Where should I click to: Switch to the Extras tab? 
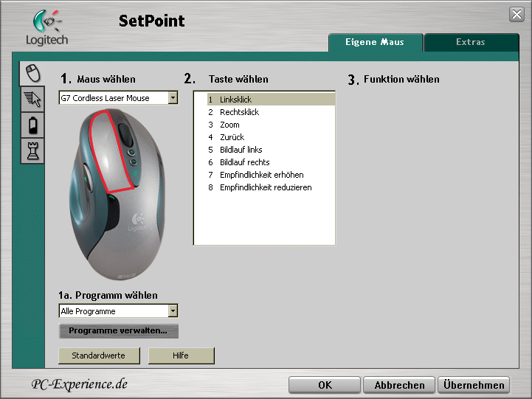[x=471, y=42]
